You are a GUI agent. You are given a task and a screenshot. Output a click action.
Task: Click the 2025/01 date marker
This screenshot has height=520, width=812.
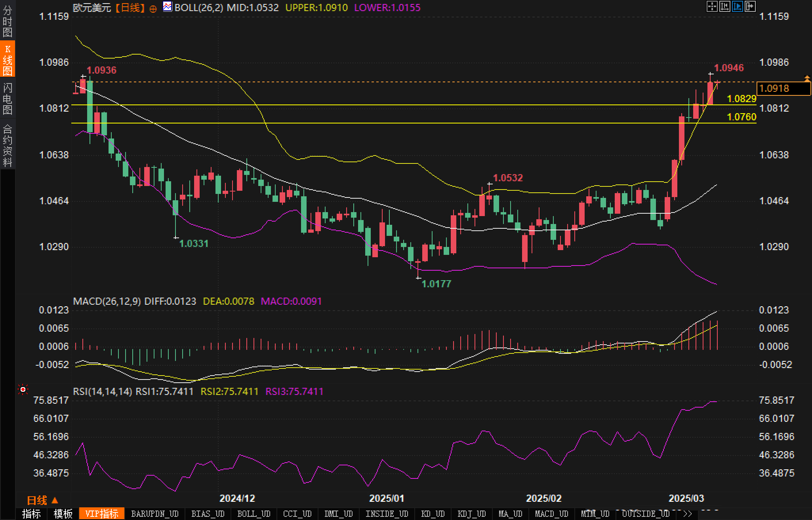tap(387, 498)
